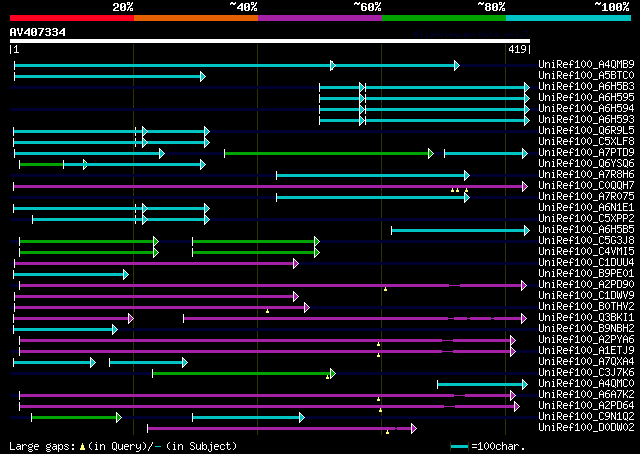Select the UniRef100_C5XPP2 label
Viewport: 640px width, 454px height.
tap(586, 218)
